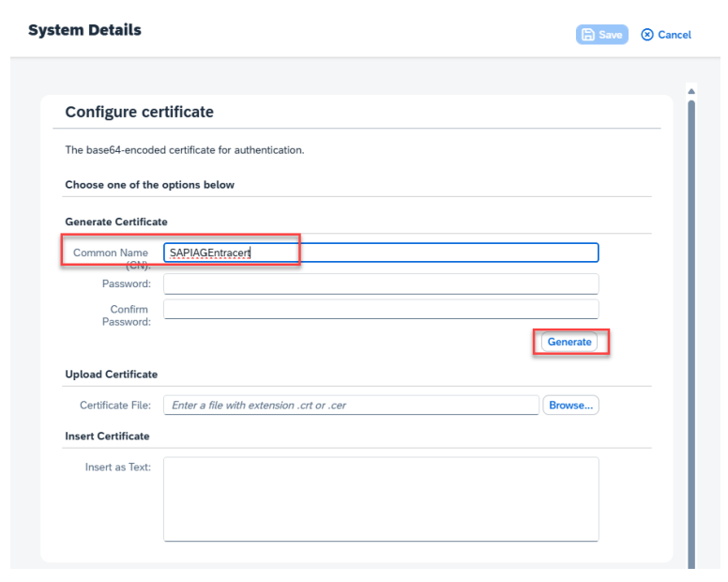Save the system details

[601, 35]
